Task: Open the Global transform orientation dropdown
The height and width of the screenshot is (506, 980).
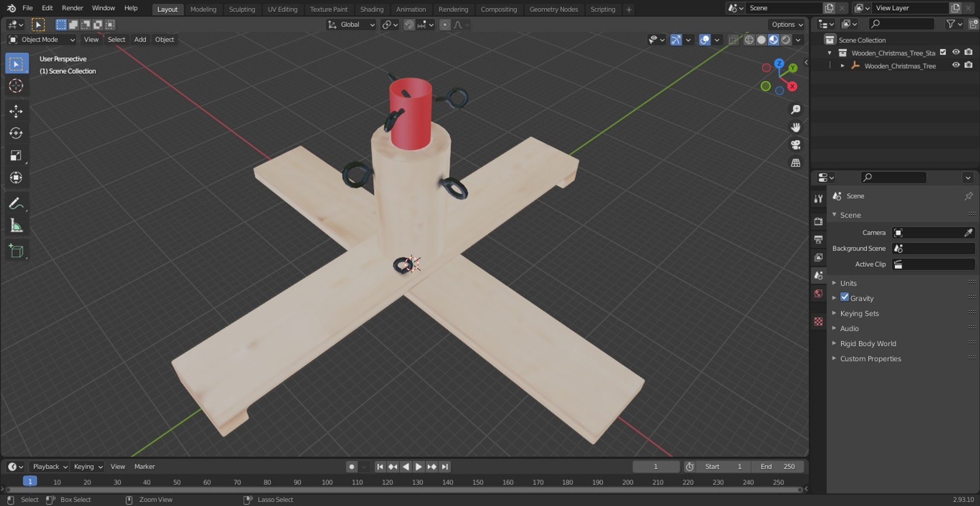Action: pyautogui.click(x=351, y=25)
